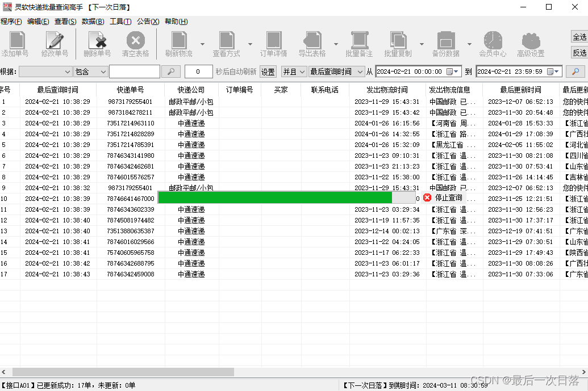Click the 买家 column header
The image size is (588, 391).
(281, 90)
